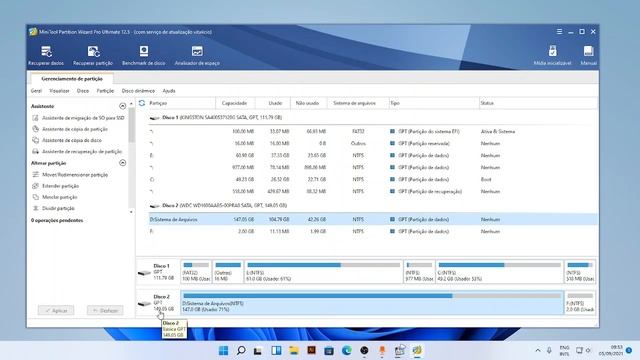Open Widgets from taskbar
This screenshot has width=640, height=360.
point(276,350)
